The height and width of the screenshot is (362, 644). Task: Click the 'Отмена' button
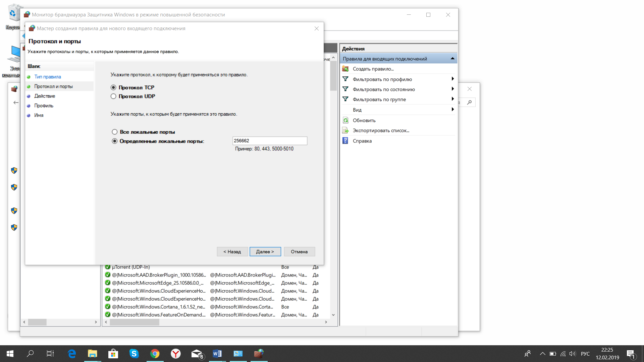click(299, 252)
